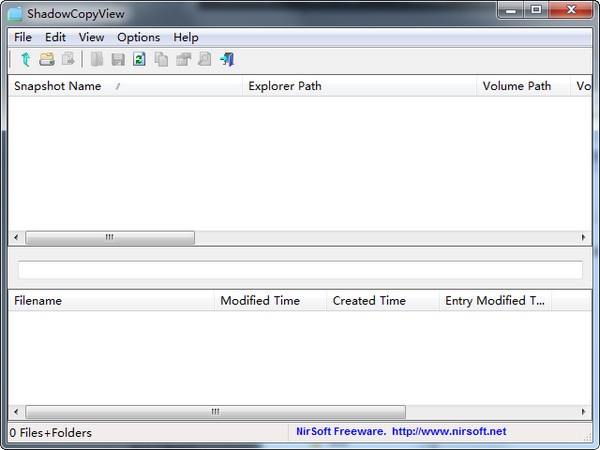The width and height of the screenshot is (600, 450).
Task: Click the exit door icon
Action: [x=227, y=59]
